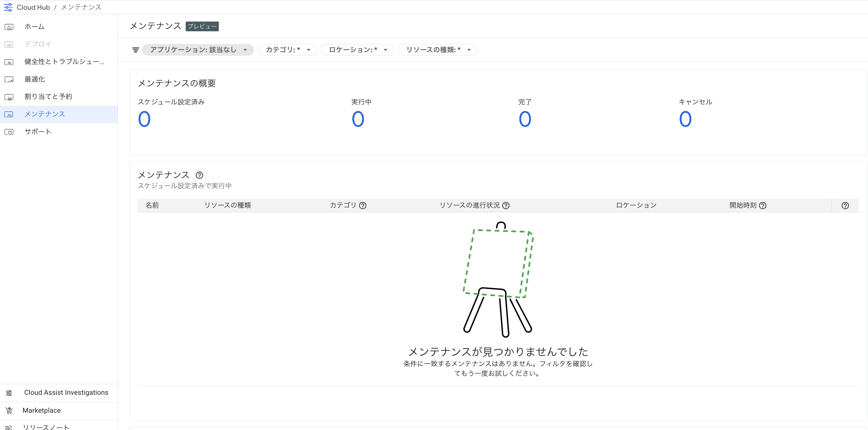Click the Marketplace cart icon
Image resolution: width=868 pixels, height=430 pixels.
pos(9,411)
